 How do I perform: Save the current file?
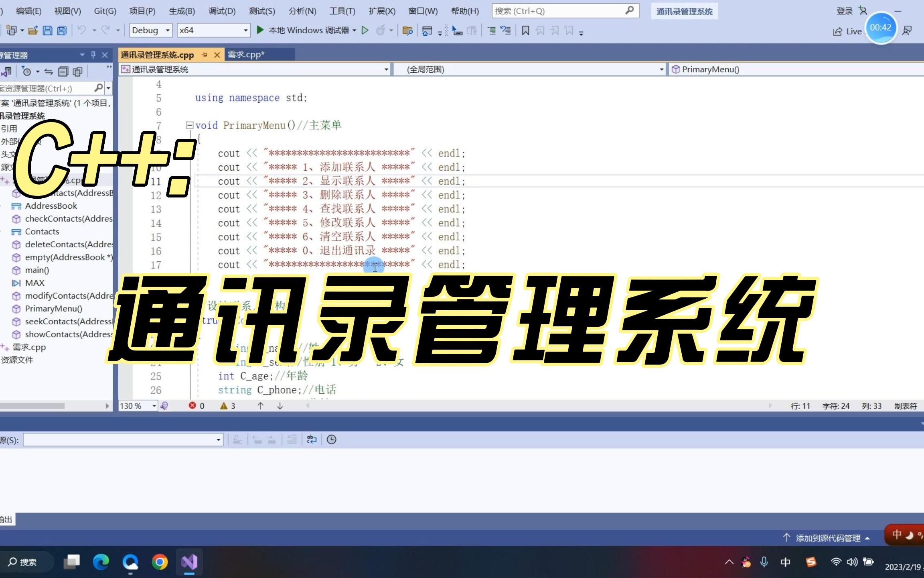coord(48,30)
